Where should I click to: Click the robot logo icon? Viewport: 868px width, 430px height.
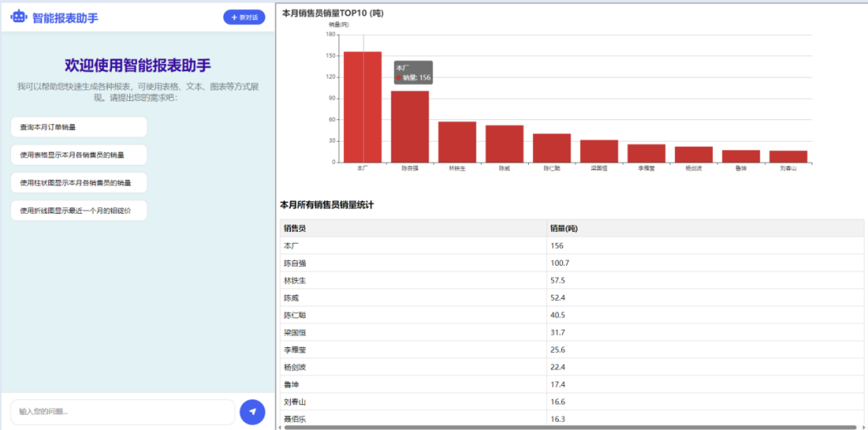pyautogui.click(x=18, y=17)
